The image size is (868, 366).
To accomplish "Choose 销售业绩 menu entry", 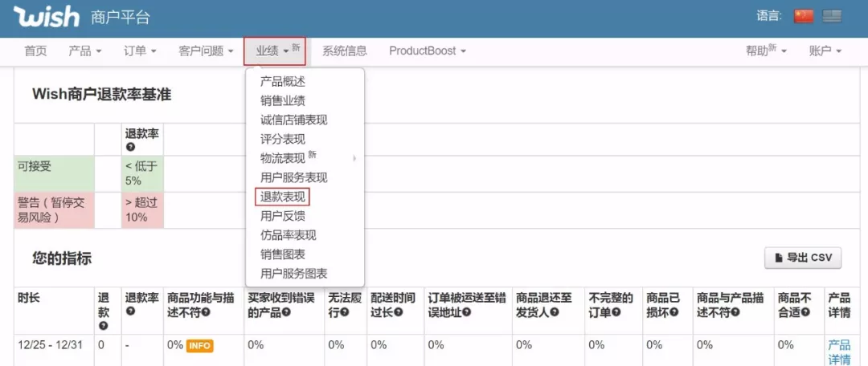I will pyautogui.click(x=282, y=100).
